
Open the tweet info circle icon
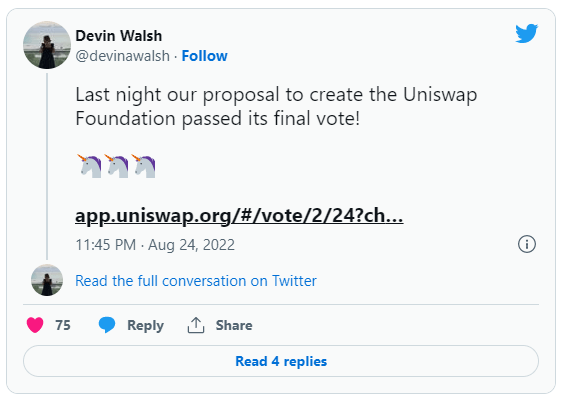527,244
